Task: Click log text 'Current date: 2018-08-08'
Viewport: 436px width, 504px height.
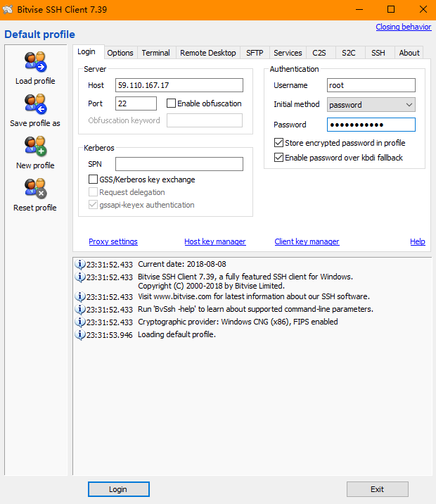Action: click(182, 264)
